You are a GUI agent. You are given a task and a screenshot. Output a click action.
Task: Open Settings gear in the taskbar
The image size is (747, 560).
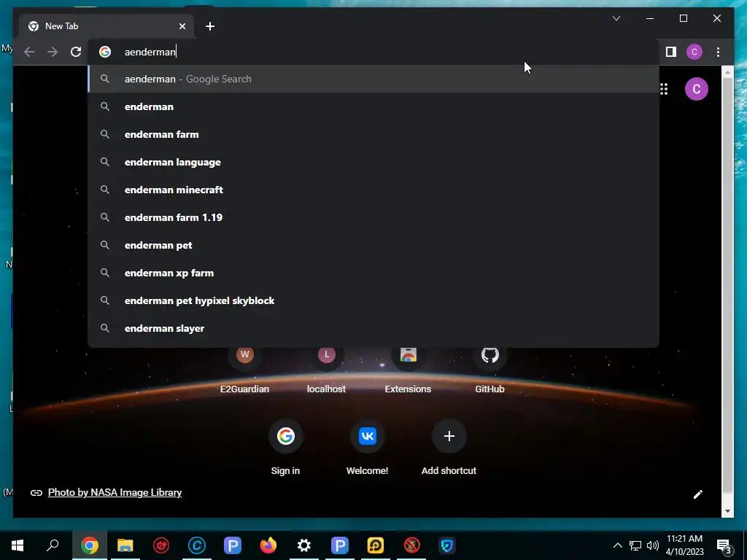[304, 545]
